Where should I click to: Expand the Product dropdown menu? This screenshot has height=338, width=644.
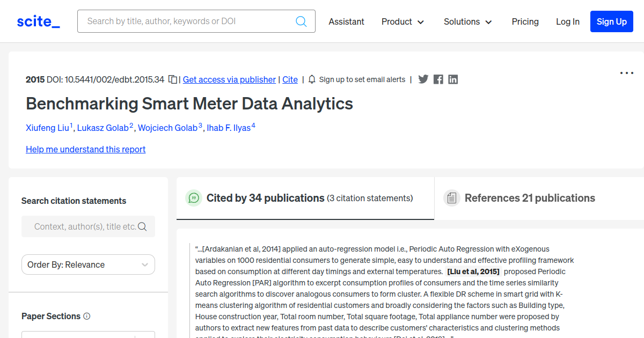(x=402, y=21)
